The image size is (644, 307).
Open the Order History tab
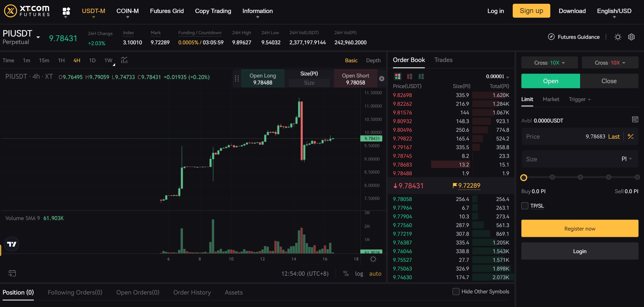coord(192,293)
